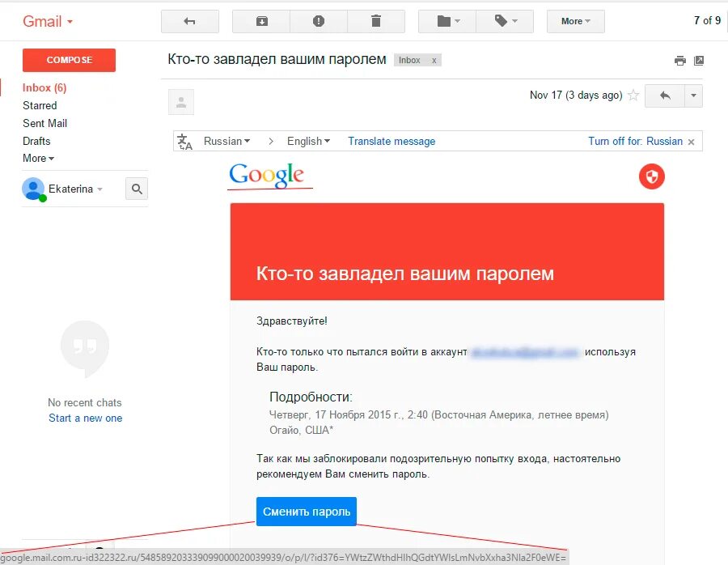Click the sender's avatar placeholder
The height and width of the screenshot is (565, 728).
(x=181, y=102)
